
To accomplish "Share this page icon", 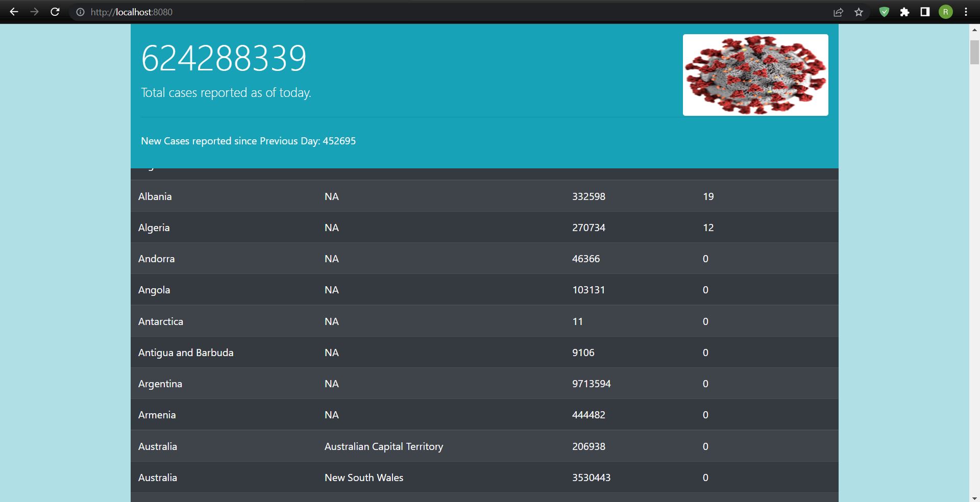I will [x=838, y=12].
